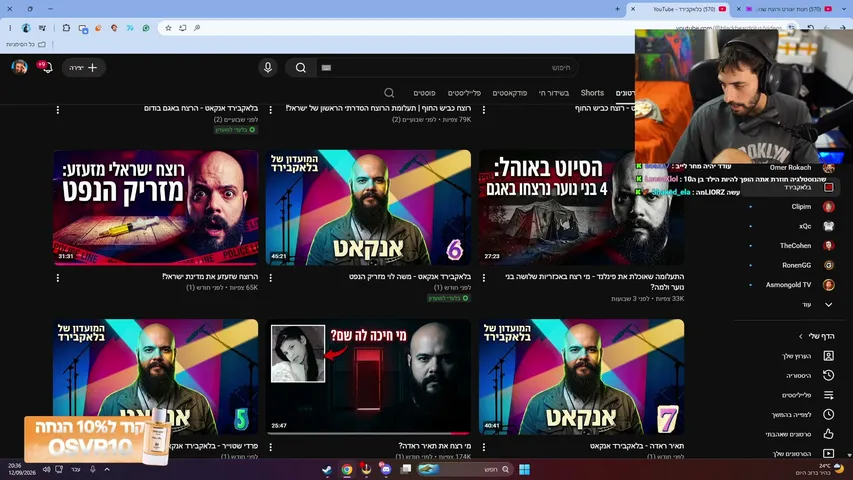Click title מי רצח את תאיר ראדה
The width and height of the screenshot is (853, 480).
[x=434, y=446]
